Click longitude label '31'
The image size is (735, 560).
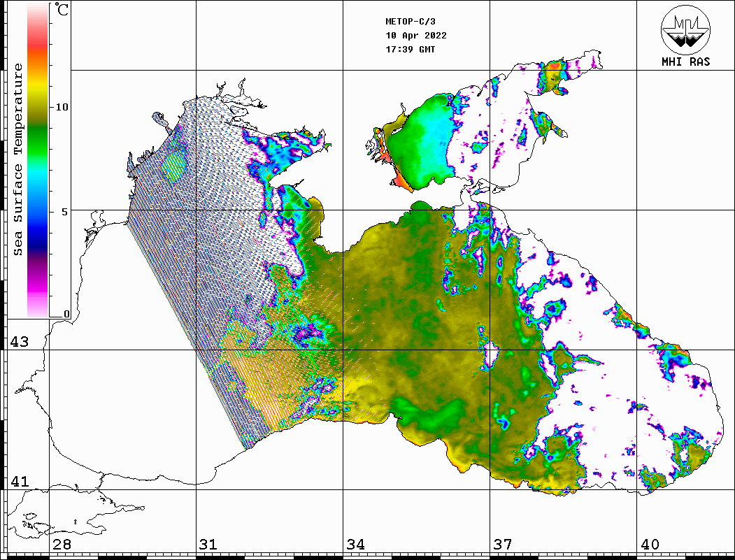tap(208, 545)
